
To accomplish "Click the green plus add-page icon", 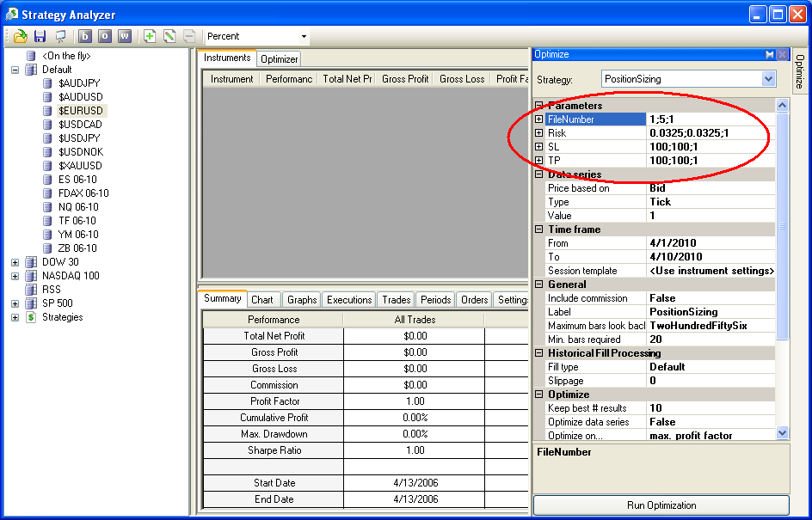I will [150, 36].
